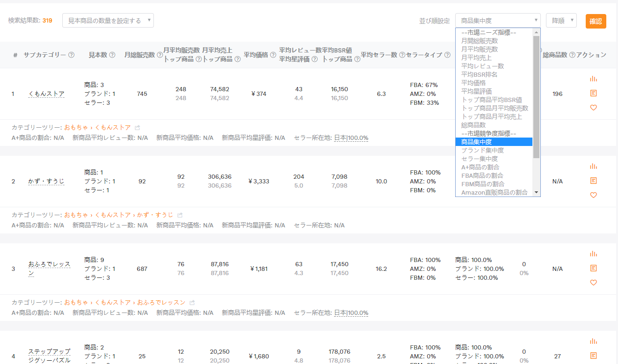Open the bar chart icon for かず・すうじ row
Image resolution: width=618 pixels, height=364 pixels.
[594, 167]
